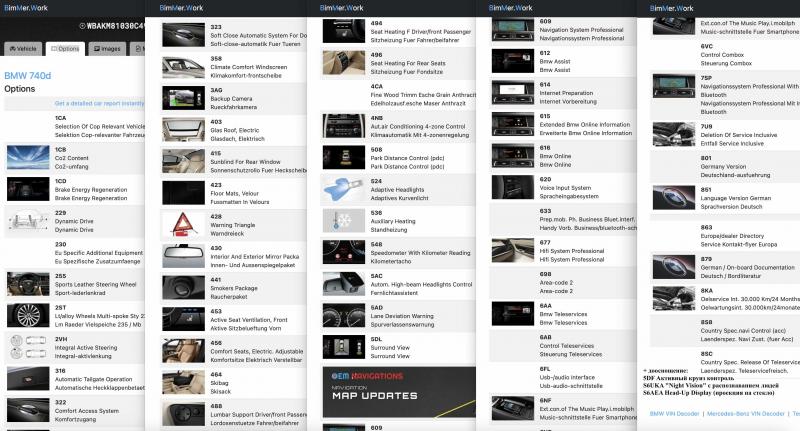Click the 8KA Oelservice Int. 30,000 Km thumbnail
The width and height of the screenshot is (800, 431).
tap(674, 298)
